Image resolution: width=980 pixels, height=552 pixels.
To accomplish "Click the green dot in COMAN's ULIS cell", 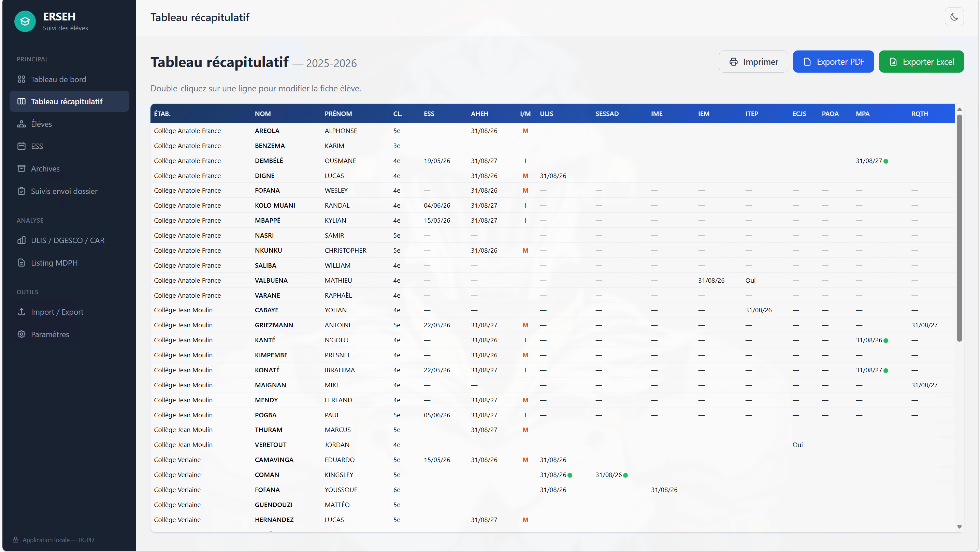I will point(570,475).
